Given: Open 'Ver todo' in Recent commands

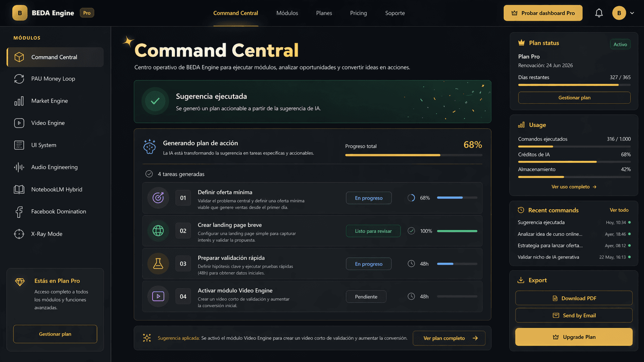Looking at the screenshot, I should [619, 210].
